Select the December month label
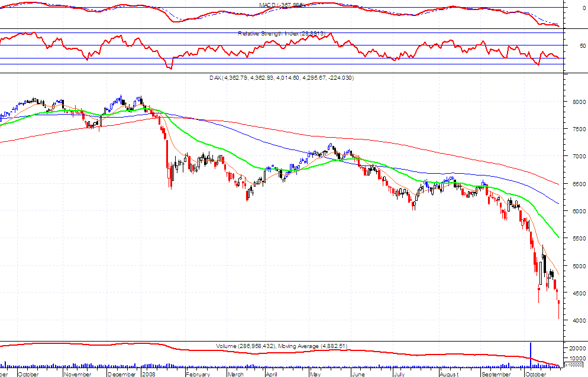Screen dimensions: 588x377 (x=122, y=374)
